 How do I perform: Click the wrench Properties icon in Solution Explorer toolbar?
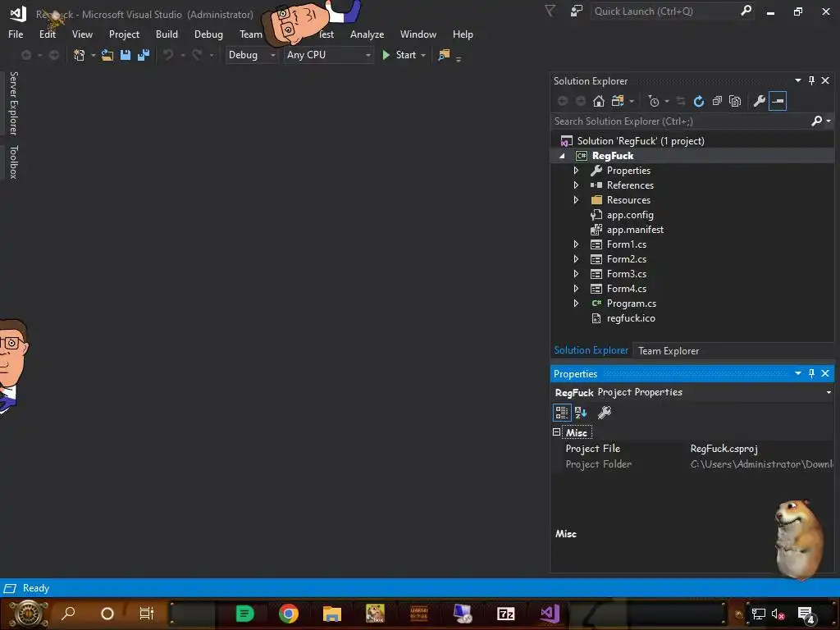click(759, 101)
